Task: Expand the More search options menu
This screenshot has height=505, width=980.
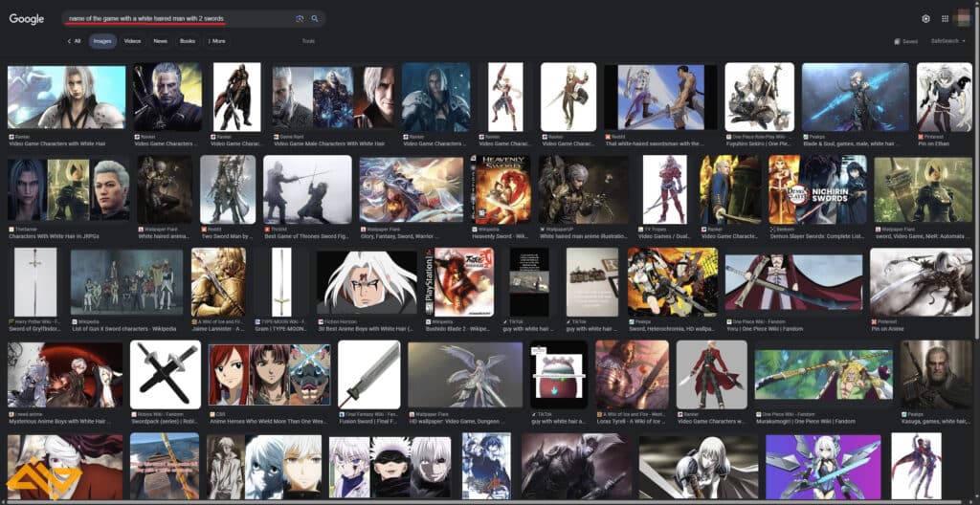Action: click(x=217, y=41)
